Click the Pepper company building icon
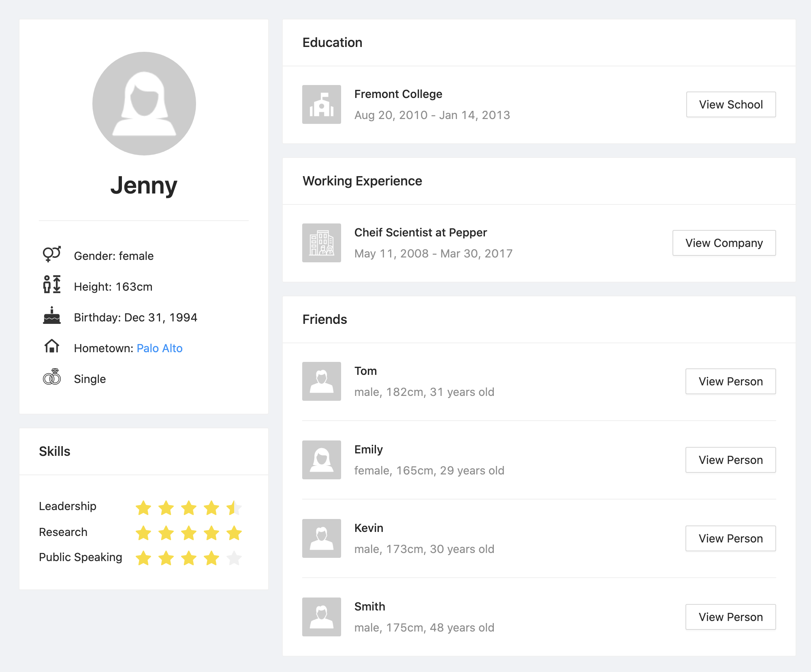 pyautogui.click(x=321, y=243)
